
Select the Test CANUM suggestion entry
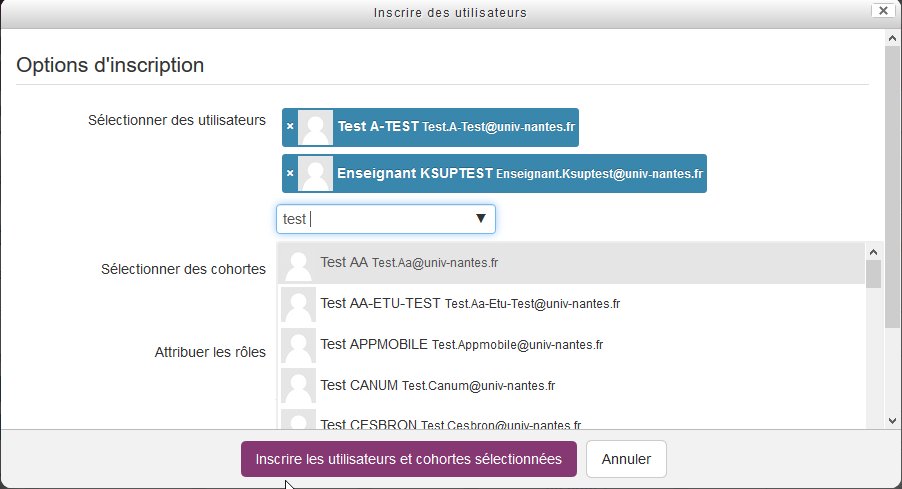pyautogui.click(x=437, y=386)
